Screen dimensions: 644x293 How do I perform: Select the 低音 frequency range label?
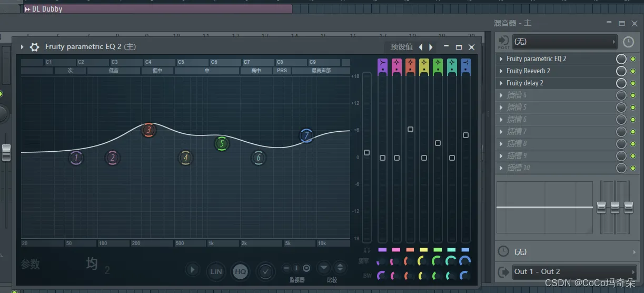tap(114, 71)
